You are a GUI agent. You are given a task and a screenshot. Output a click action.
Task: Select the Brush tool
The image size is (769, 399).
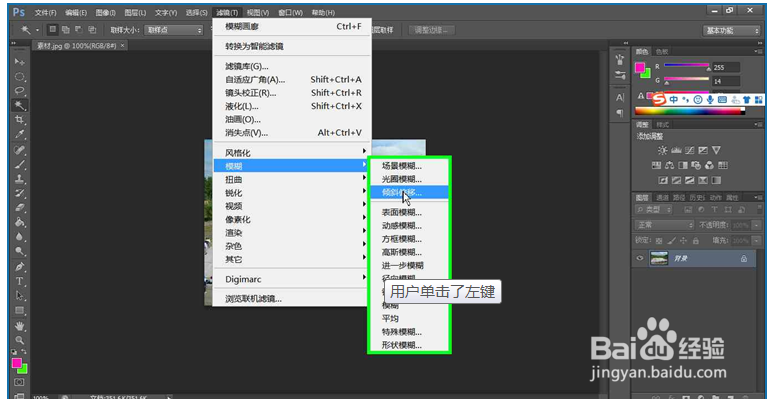[20, 164]
